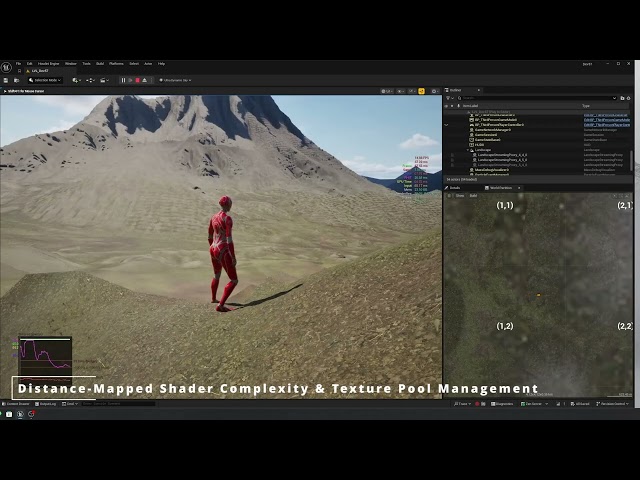Open the Output Log
Viewport: 640px width, 480px height.
click(45, 404)
